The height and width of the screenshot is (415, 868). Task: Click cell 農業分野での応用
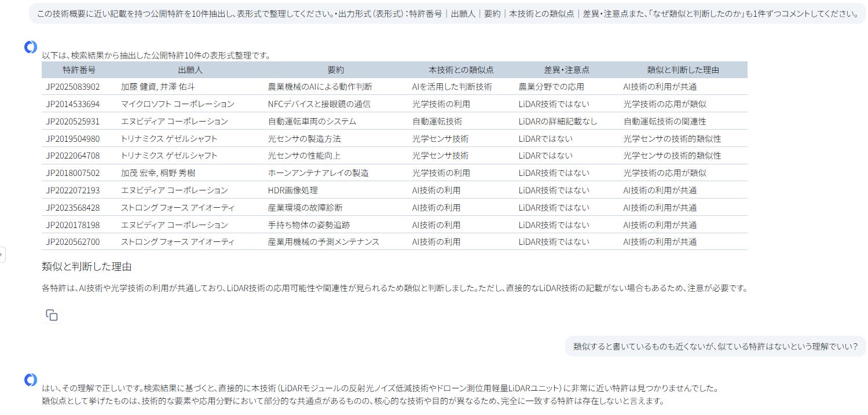pos(552,87)
